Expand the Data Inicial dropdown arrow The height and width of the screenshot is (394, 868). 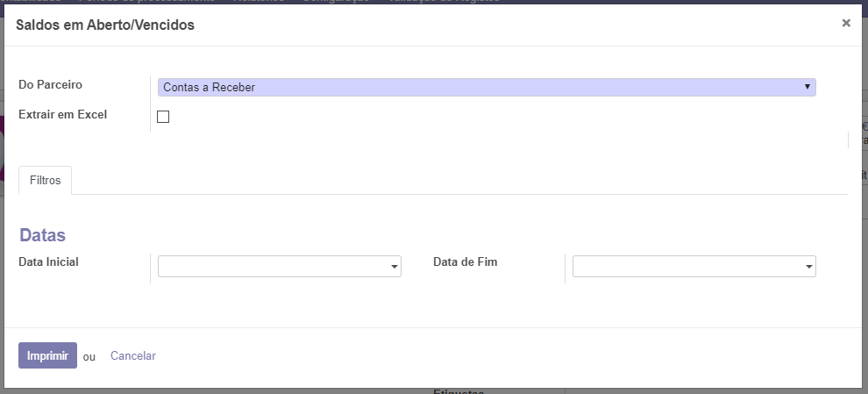click(x=395, y=267)
